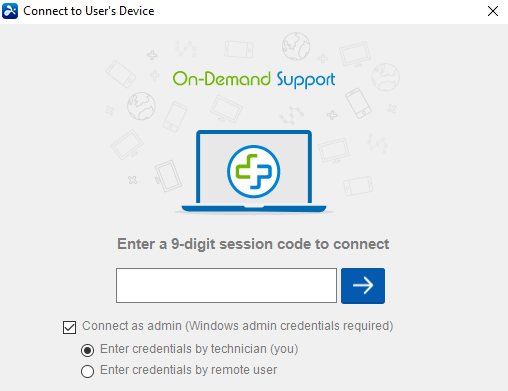Click the green and blue cross logo circle
Viewport: 508px width, 391px height.
254,171
